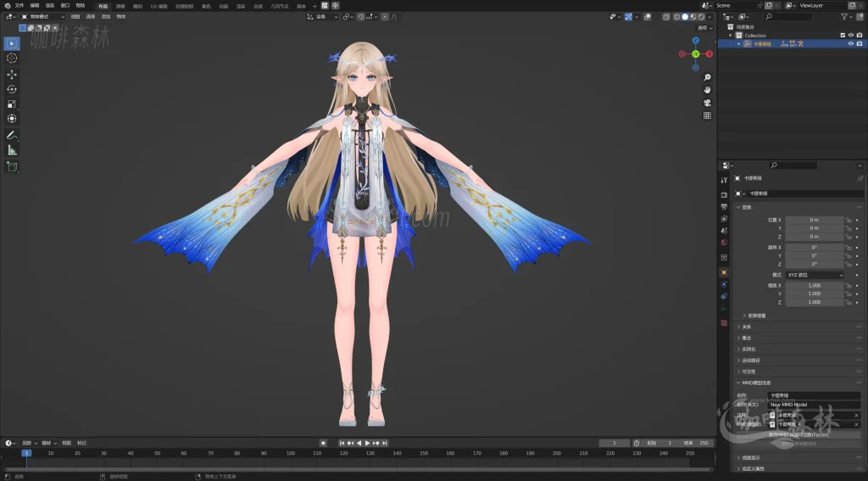868x481 pixels.
Task: Activate the Move tool
Action: (x=12, y=75)
